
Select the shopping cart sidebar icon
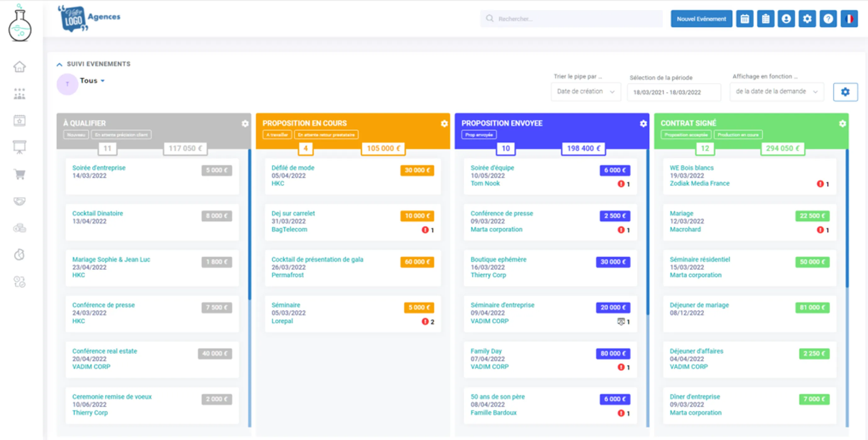19,174
